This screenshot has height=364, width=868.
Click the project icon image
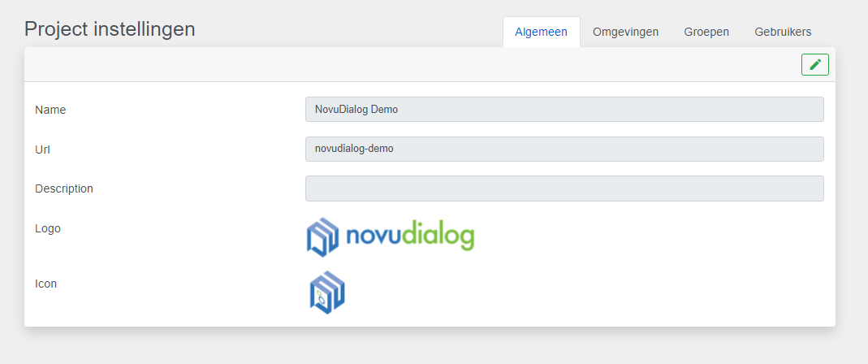click(327, 292)
